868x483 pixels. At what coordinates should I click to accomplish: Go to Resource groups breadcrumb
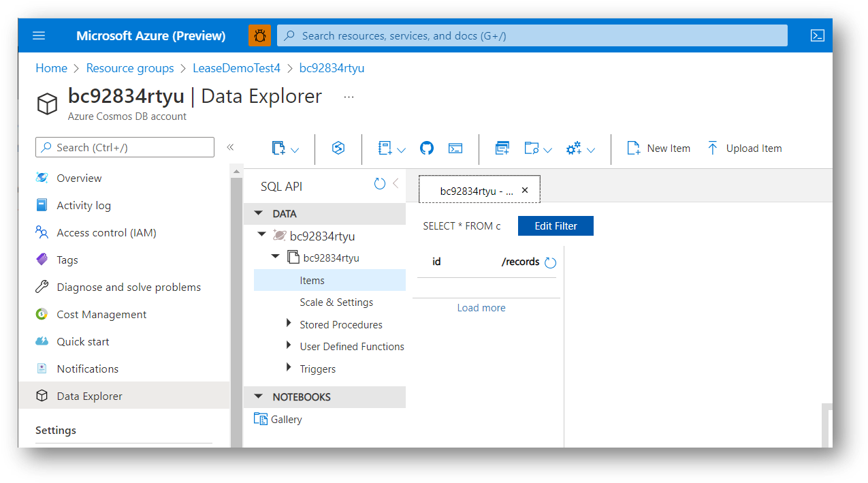point(130,68)
